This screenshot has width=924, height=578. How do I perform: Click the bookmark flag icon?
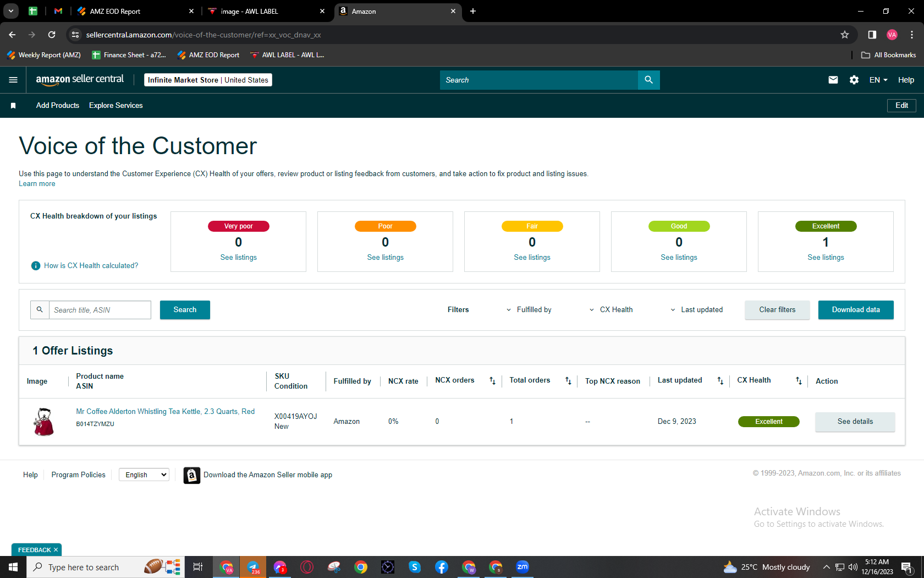click(13, 106)
